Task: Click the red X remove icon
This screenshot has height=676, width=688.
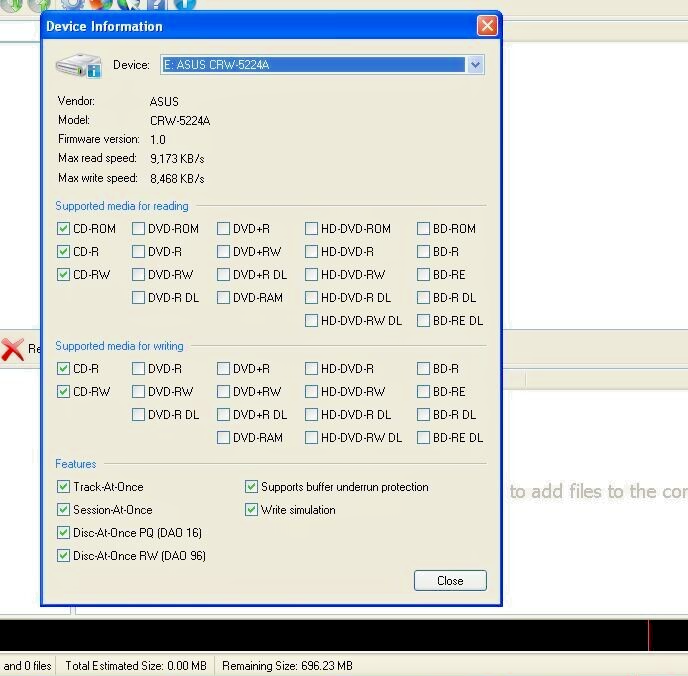Action: pyautogui.click(x=12, y=350)
